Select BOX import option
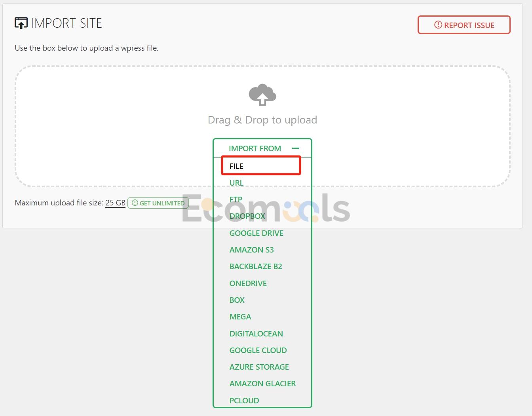This screenshot has width=532, height=416. click(x=237, y=300)
